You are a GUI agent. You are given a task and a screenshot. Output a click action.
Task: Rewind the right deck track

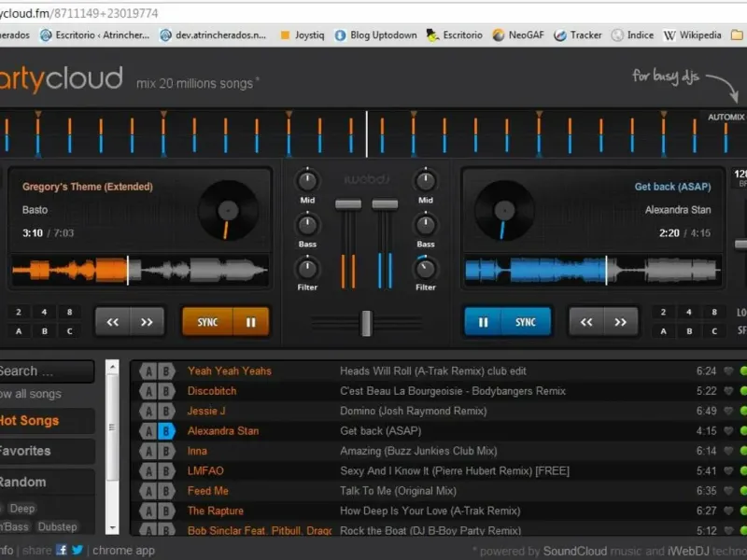pos(586,322)
